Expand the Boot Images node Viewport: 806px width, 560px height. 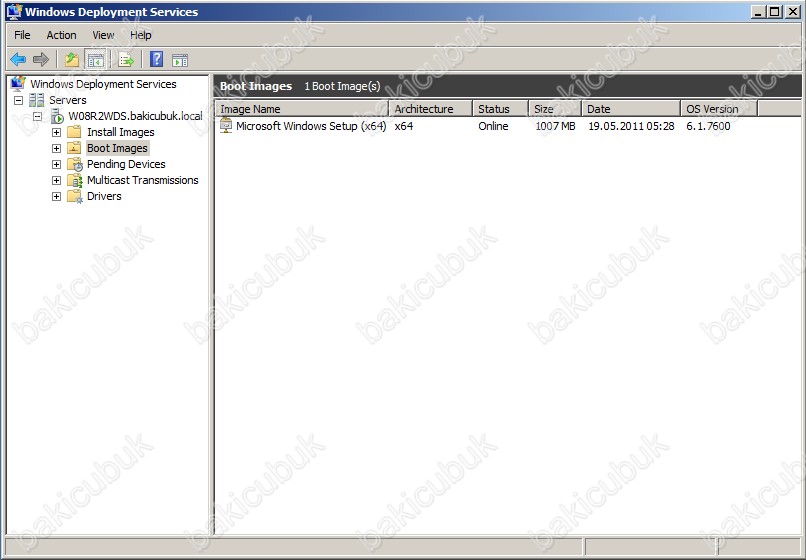pyautogui.click(x=57, y=148)
